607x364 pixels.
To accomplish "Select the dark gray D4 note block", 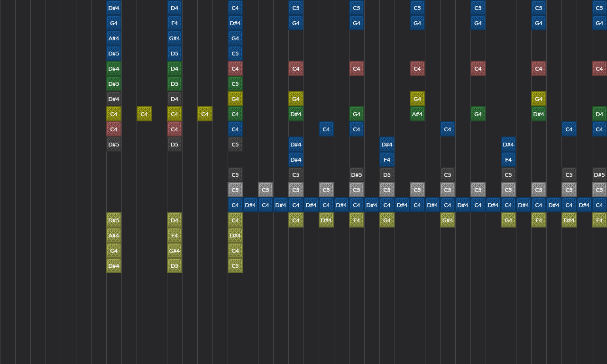I will 175,99.
